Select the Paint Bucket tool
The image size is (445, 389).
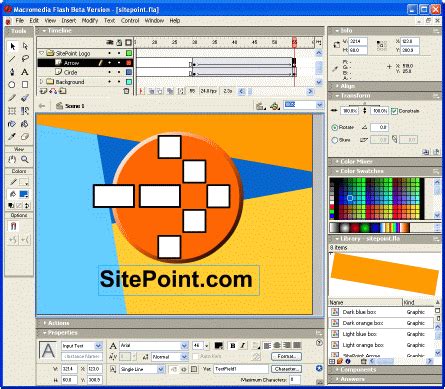(25, 124)
